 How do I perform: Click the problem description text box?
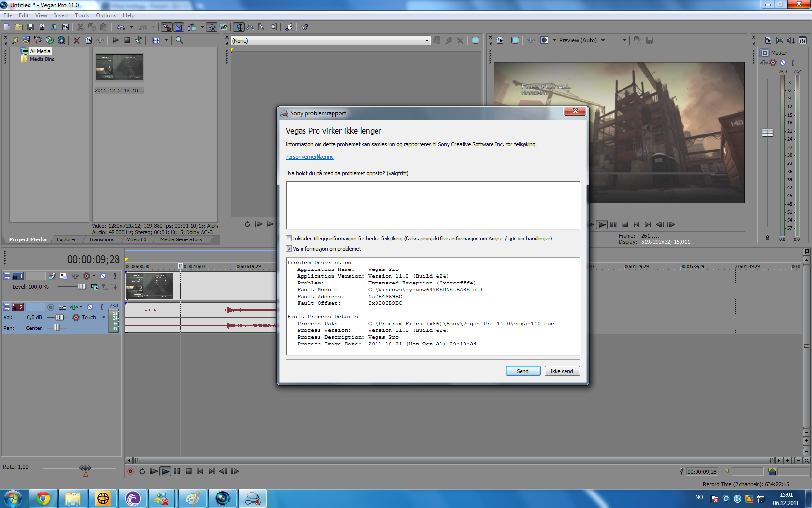click(x=433, y=205)
